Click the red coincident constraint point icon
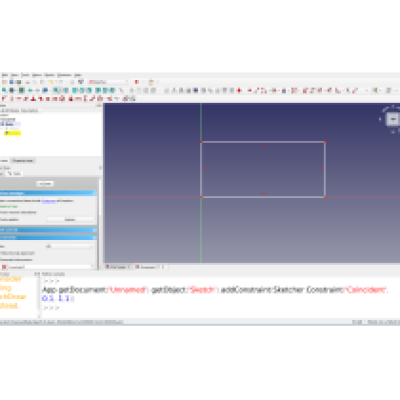The width and height of the screenshot is (400, 400). click(x=239, y=90)
